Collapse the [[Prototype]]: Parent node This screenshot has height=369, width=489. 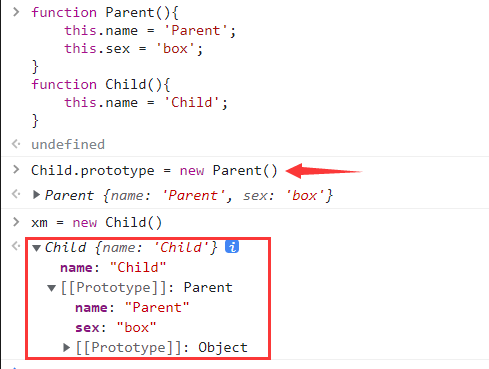click(51, 288)
